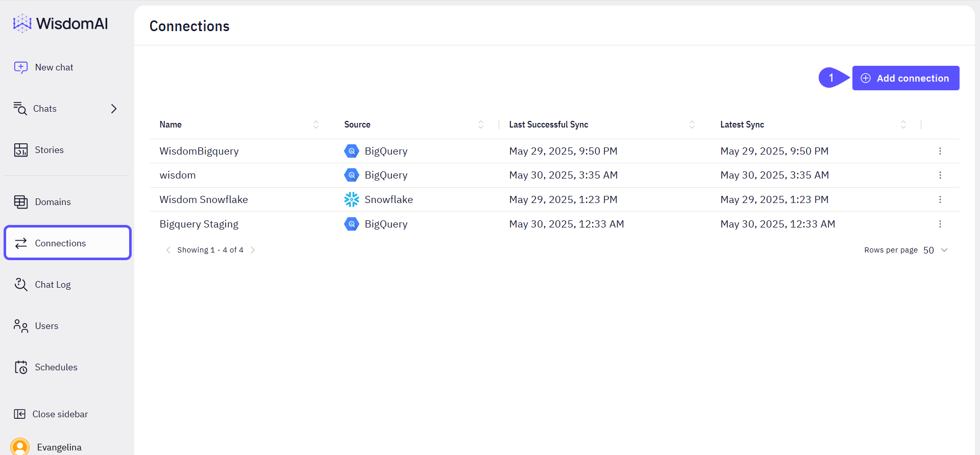Select the Wisdom Snowflake connection name
This screenshot has height=455, width=980.
pyautogui.click(x=204, y=199)
